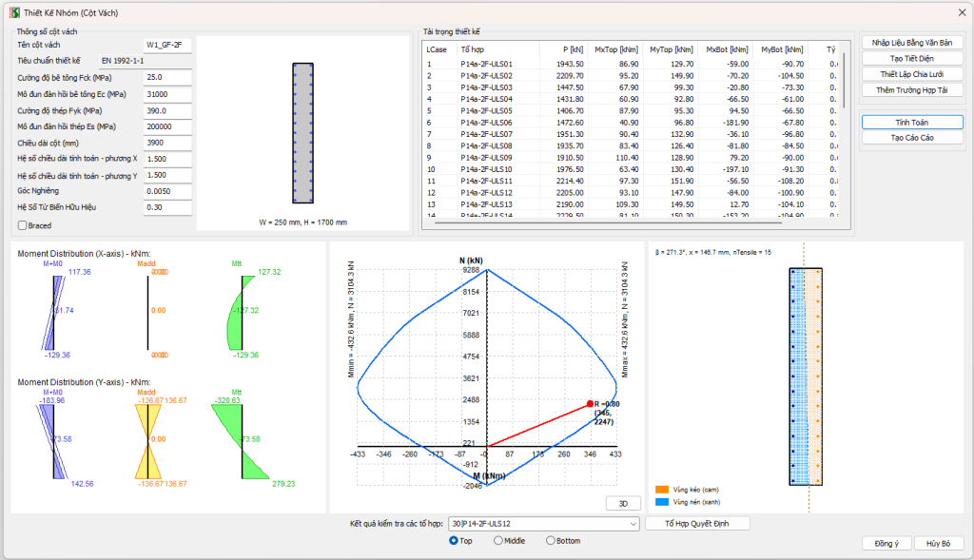Viewport: 974px width, 560px height.
Task: Enable the Braced checkbox
Action: pos(23,225)
